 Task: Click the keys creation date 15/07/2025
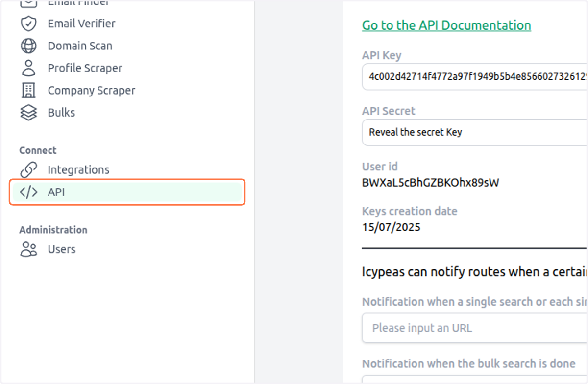pos(391,227)
